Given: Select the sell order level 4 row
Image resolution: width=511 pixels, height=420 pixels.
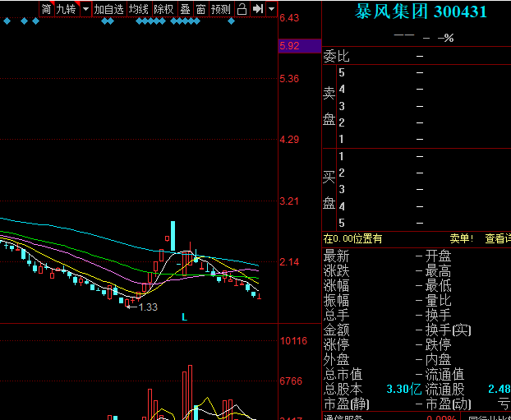Looking at the screenshot, I should click(424, 89).
